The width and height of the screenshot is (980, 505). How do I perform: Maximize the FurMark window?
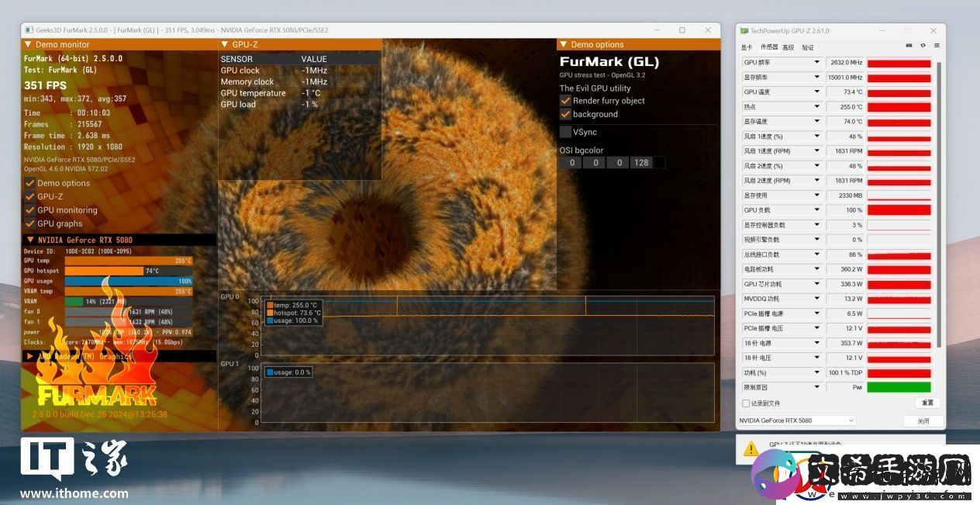point(682,30)
